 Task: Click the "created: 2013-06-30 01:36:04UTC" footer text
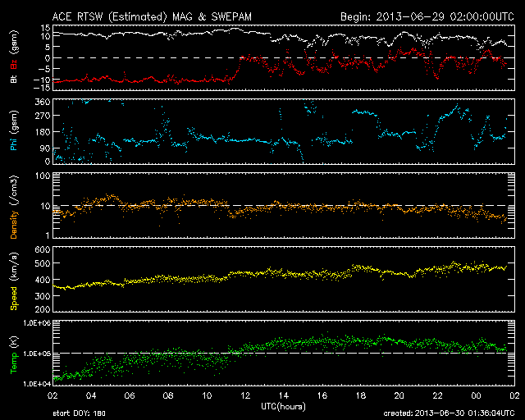(x=449, y=413)
